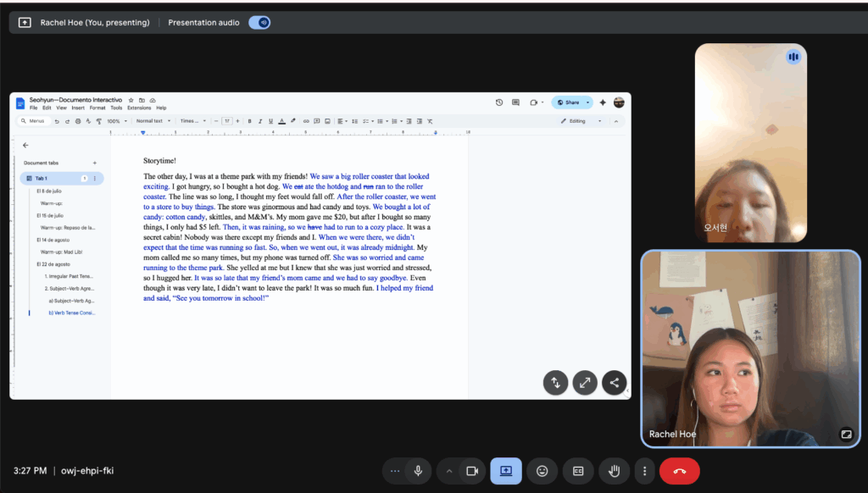868x493 pixels.
Task: Open the Normal text style dropdown
Action: (153, 121)
